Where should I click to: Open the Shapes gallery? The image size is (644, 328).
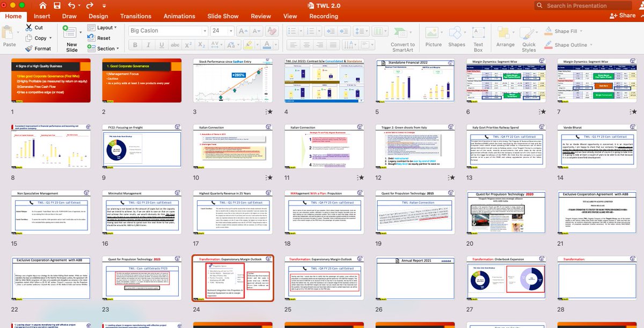click(457, 38)
